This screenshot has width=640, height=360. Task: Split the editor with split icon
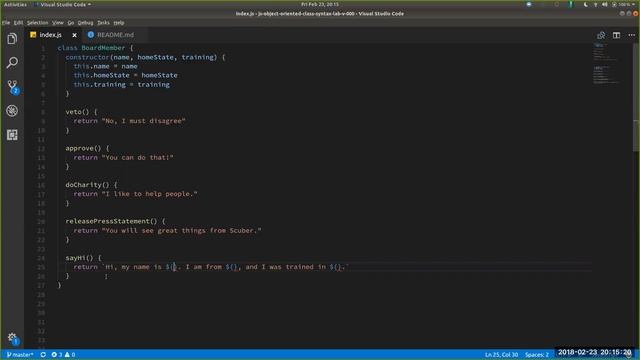616,35
